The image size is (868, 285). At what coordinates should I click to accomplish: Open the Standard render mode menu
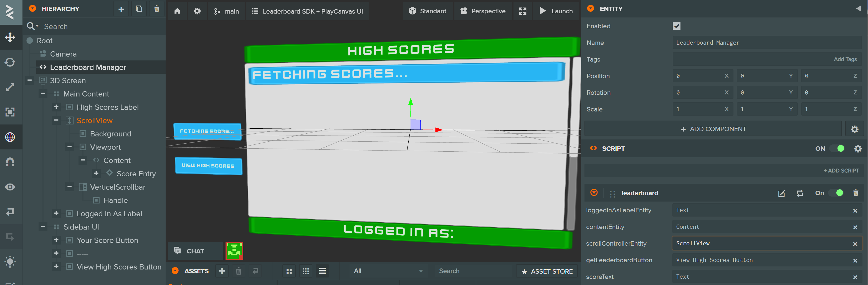(427, 11)
